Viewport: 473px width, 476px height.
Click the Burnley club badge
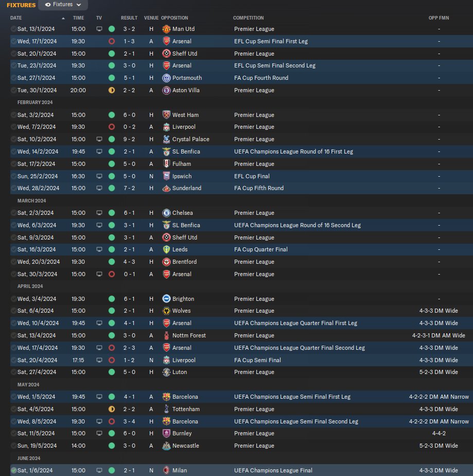click(x=166, y=434)
